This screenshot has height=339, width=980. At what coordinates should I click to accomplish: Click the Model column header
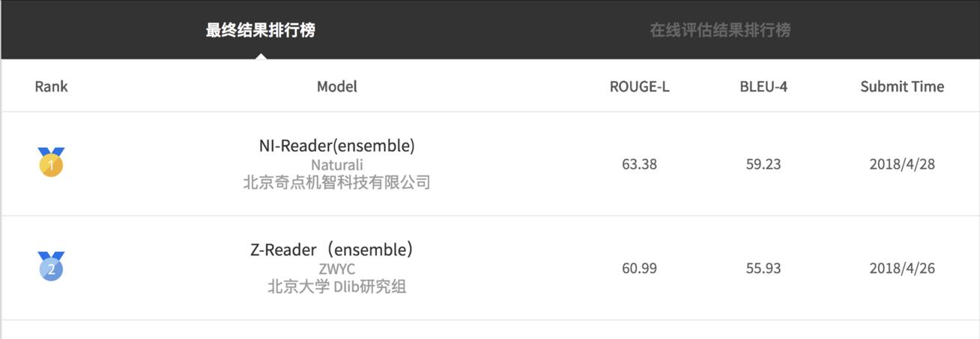coord(337,86)
